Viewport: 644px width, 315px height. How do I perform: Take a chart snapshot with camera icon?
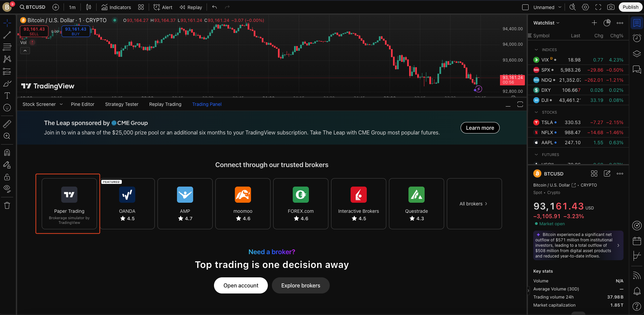coord(611,7)
